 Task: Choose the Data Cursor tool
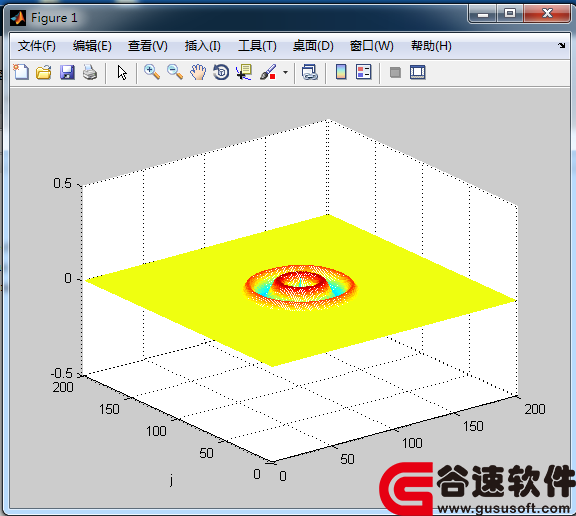pos(244,72)
